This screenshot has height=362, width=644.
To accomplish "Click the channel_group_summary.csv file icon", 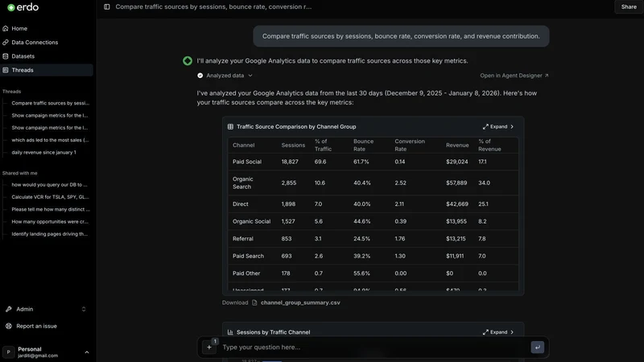I will click(x=254, y=302).
